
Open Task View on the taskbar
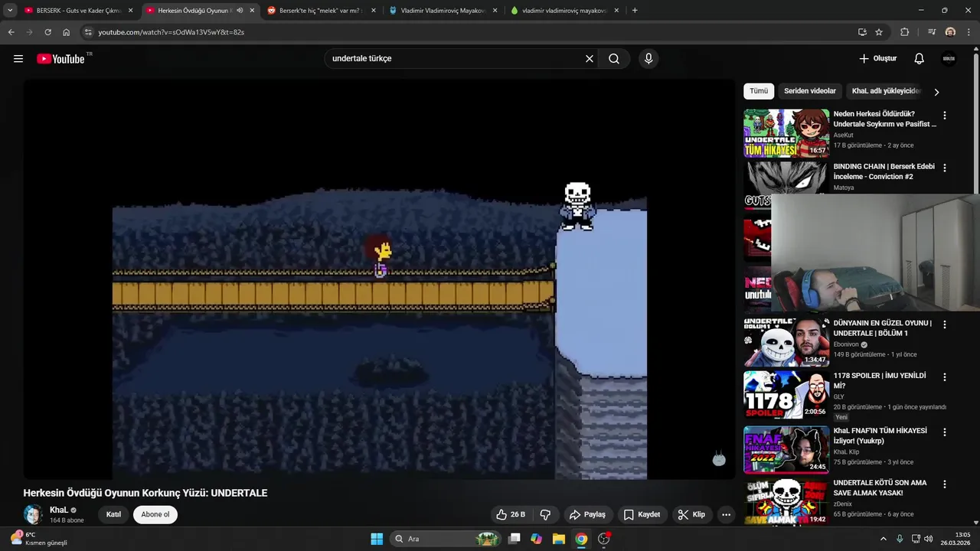[x=514, y=539]
